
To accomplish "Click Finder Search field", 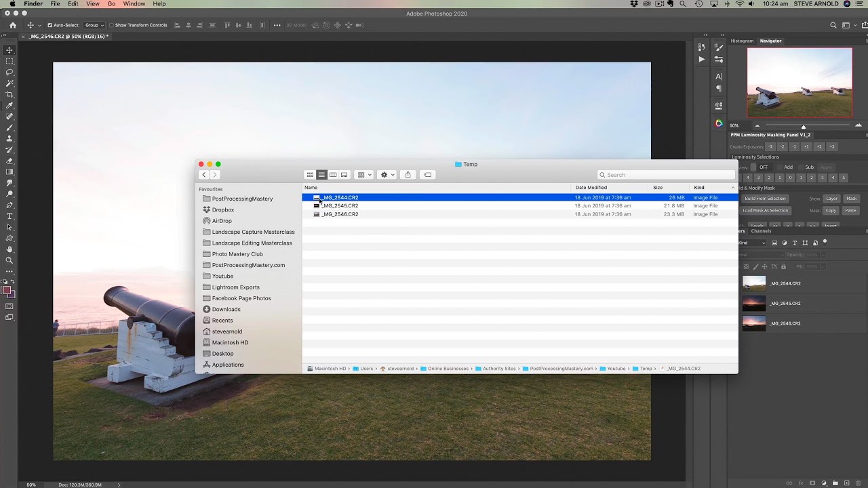I will [x=666, y=175].
